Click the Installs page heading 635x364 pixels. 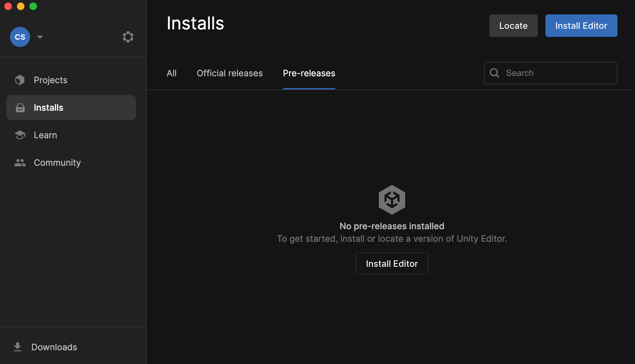(195, 23)
